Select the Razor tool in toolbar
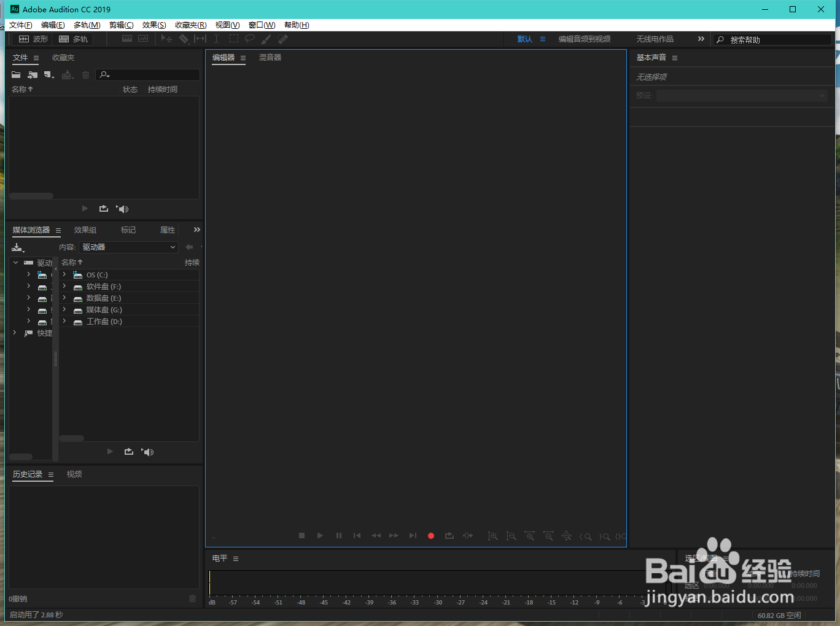The height and width of the screenshot is (626, 840). (184, 39)
